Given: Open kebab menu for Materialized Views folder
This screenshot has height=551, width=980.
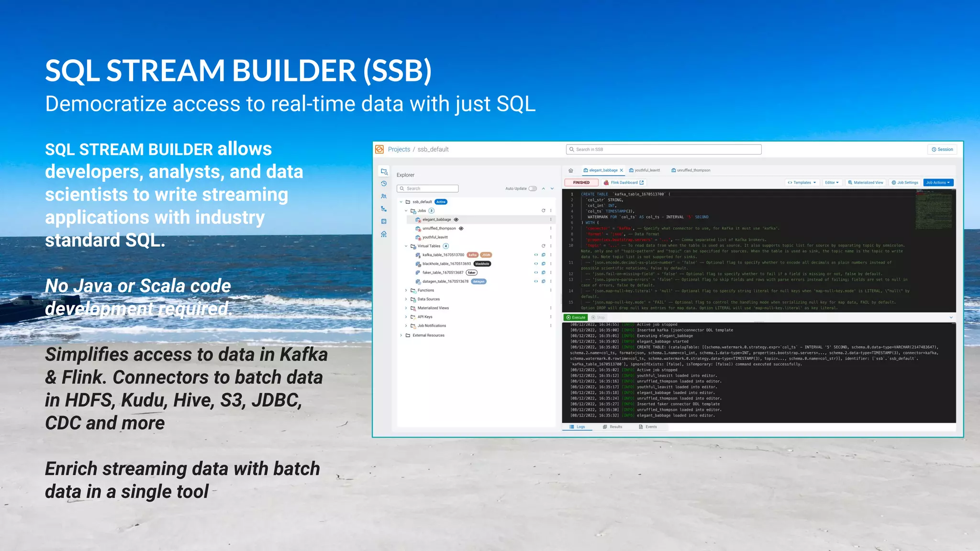Looking at the screenshot, I should pos(551,308).
